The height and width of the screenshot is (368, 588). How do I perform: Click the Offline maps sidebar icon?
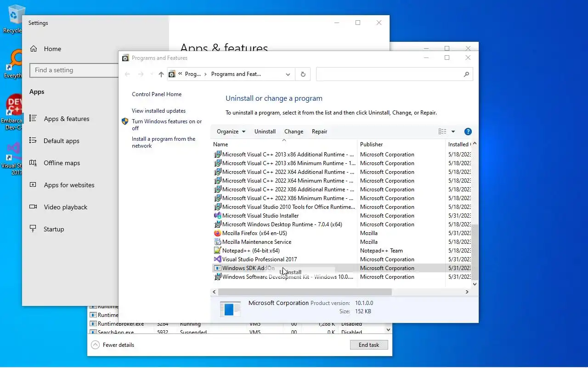click(x=33, y=162)
